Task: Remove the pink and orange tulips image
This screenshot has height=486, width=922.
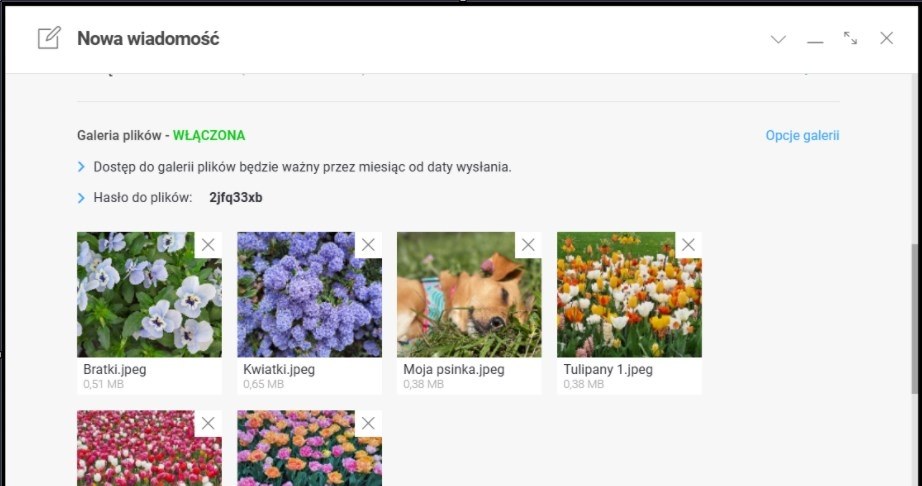Action: [x=368, y=423]
